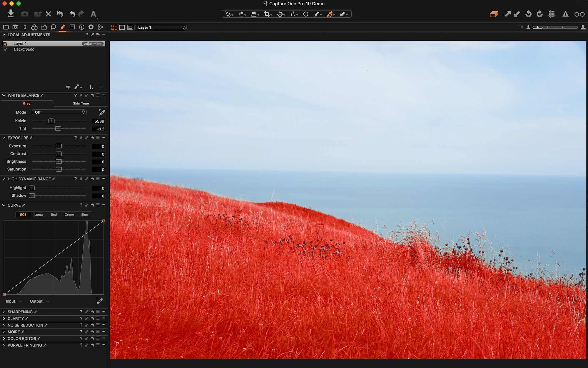
Task: Collapse the Local Adjustments panel
Action: coord(4,35)
